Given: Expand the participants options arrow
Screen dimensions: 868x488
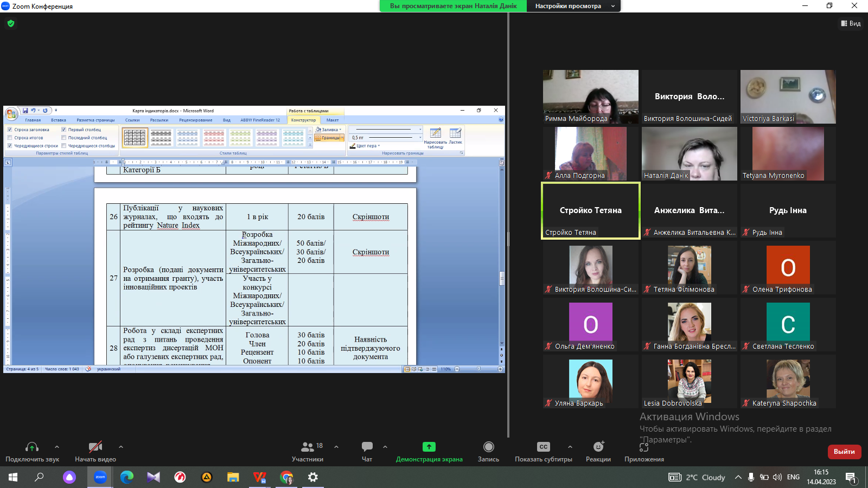Looking at the screenshot, I should pos(336,447).
